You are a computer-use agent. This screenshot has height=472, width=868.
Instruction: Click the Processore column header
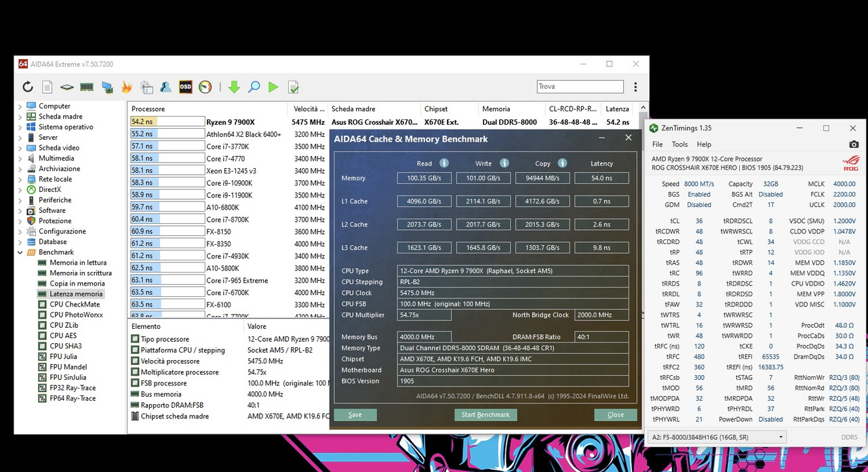click(207, 109)
